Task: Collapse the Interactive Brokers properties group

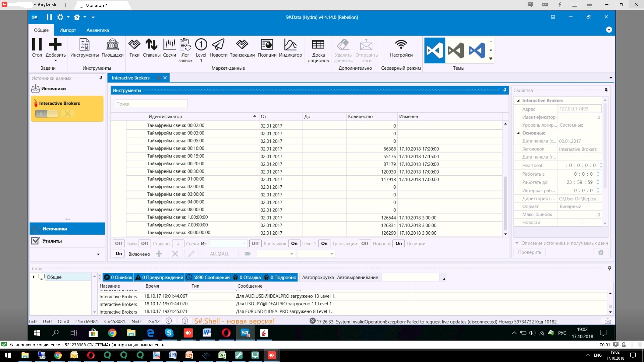Action: pyautogui.click(x=518, y=101)
